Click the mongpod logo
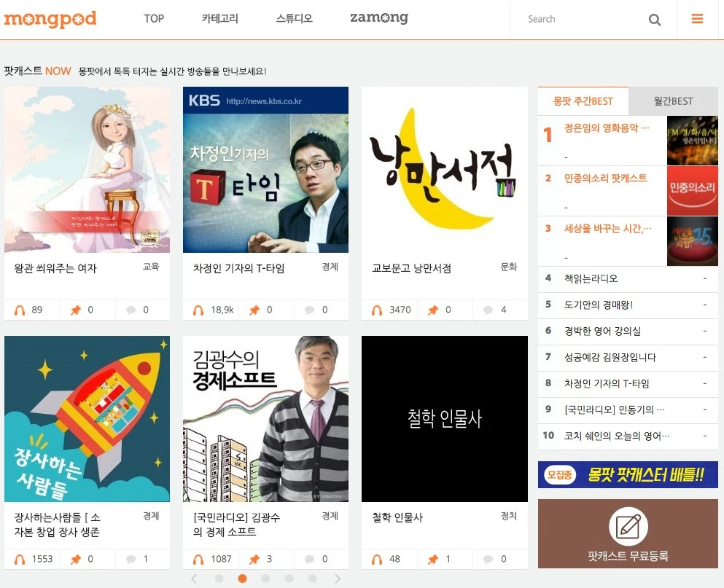This screenshot has height=588, width=724. (x=50, y=18)
